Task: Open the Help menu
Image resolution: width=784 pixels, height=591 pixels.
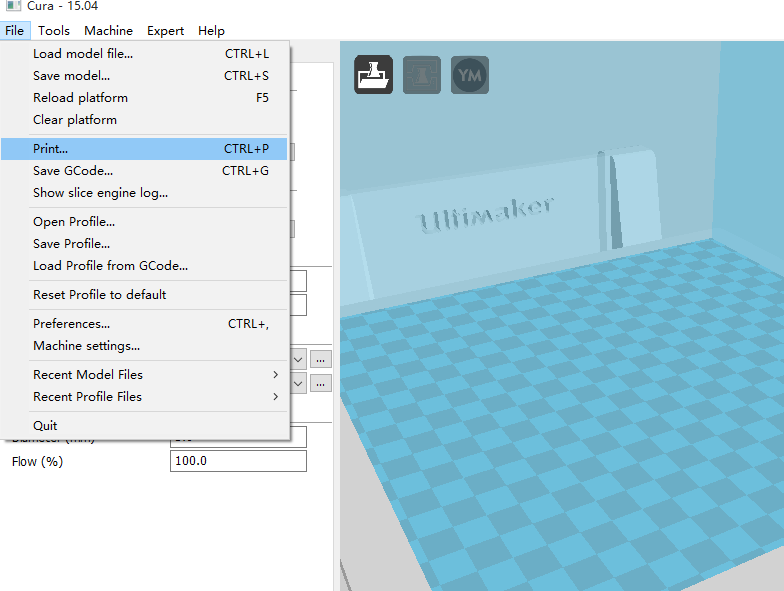Action: [x=211, y=30]
